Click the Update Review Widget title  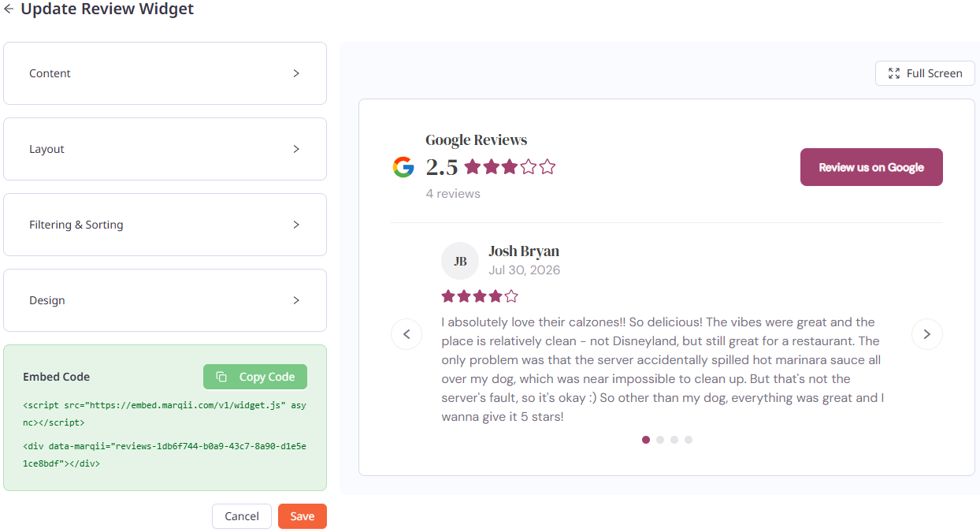tap(107, 9)
